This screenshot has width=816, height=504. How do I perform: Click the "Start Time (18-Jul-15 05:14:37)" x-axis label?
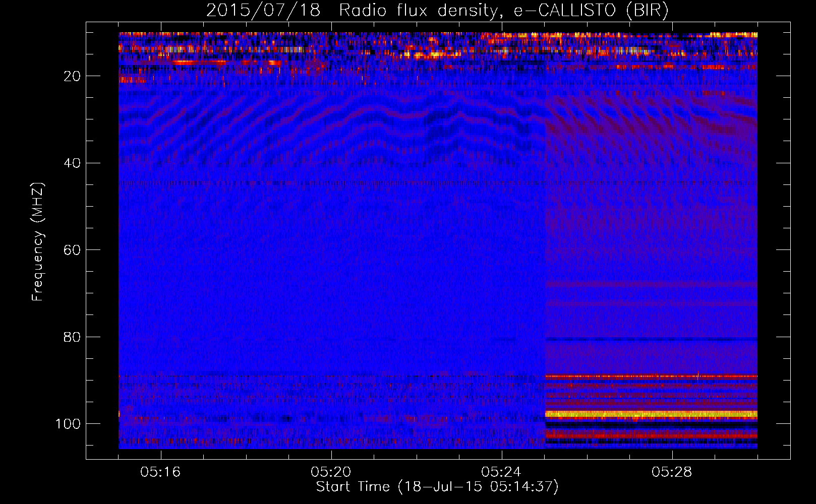coord(437,487)
